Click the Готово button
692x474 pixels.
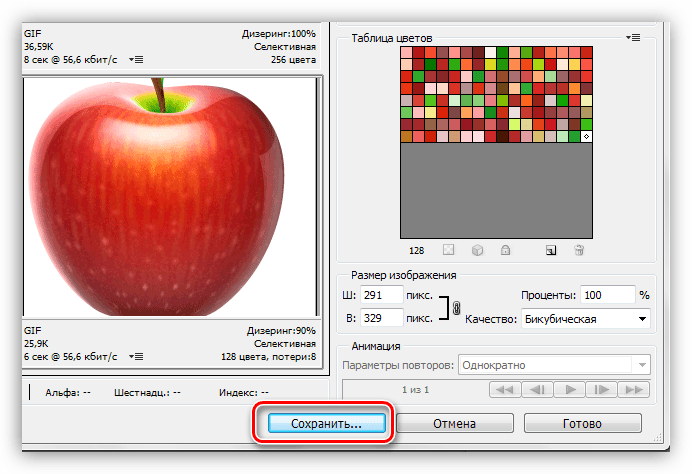(x=583, y=423)
